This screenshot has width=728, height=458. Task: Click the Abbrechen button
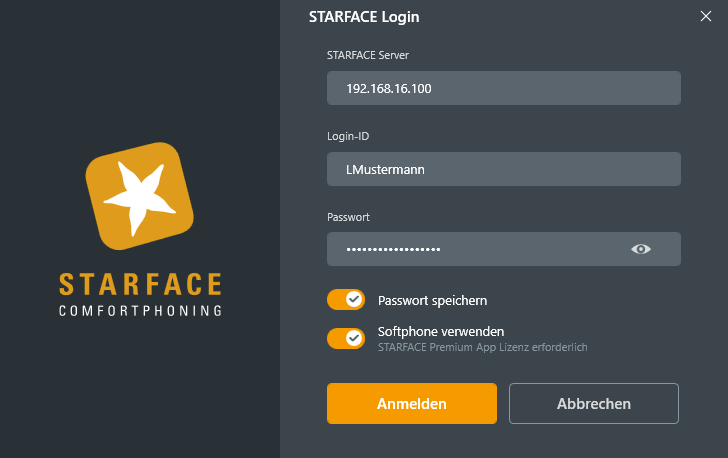tap(594, 403)
